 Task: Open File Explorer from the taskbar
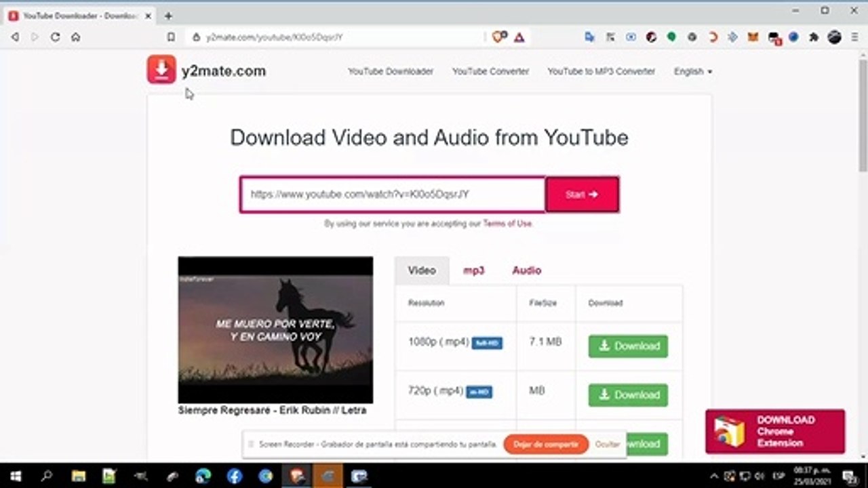coord(78,476)
